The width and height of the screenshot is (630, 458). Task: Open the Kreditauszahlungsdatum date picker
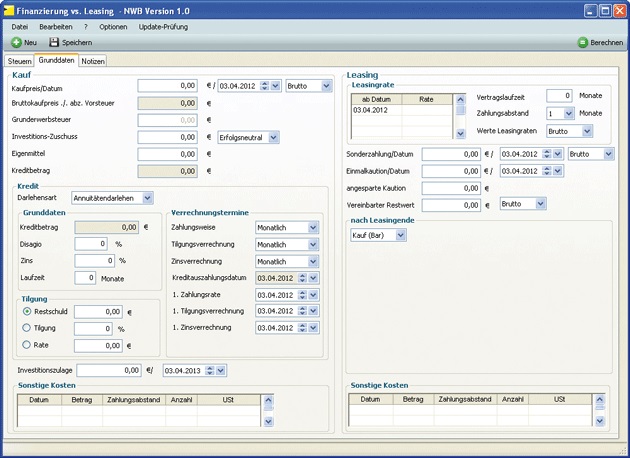(x=313, y=277)
